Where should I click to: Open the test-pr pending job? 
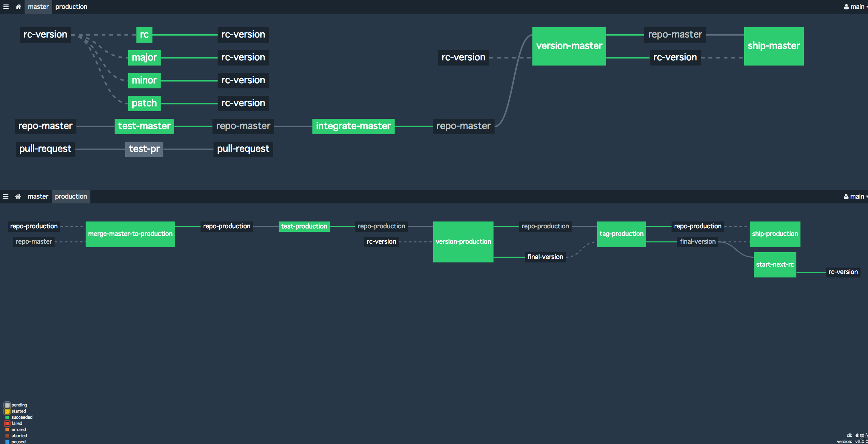[144, 149]
